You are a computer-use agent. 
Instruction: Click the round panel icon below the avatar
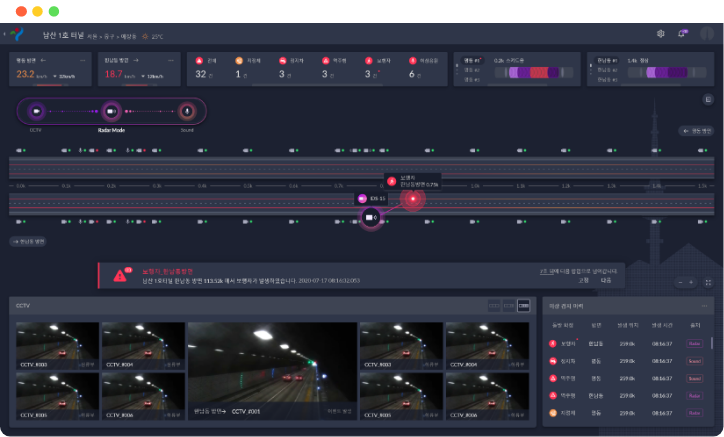click(708, 99)
